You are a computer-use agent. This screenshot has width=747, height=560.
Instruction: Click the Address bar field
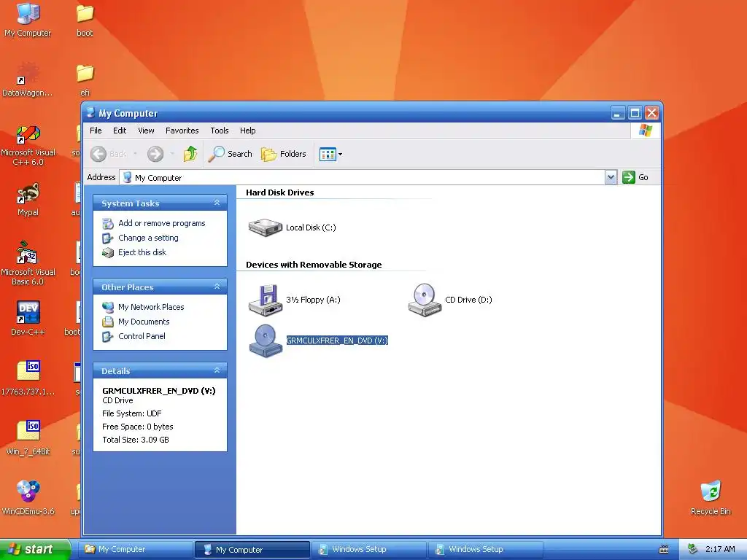coord(363,178)
